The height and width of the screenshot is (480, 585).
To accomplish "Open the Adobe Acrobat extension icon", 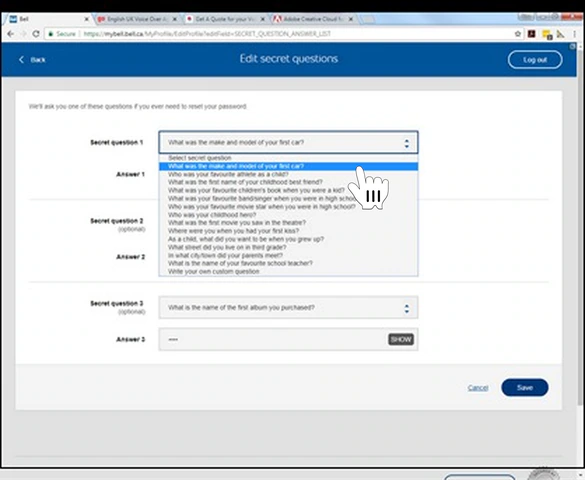I will tap(532, 34).
